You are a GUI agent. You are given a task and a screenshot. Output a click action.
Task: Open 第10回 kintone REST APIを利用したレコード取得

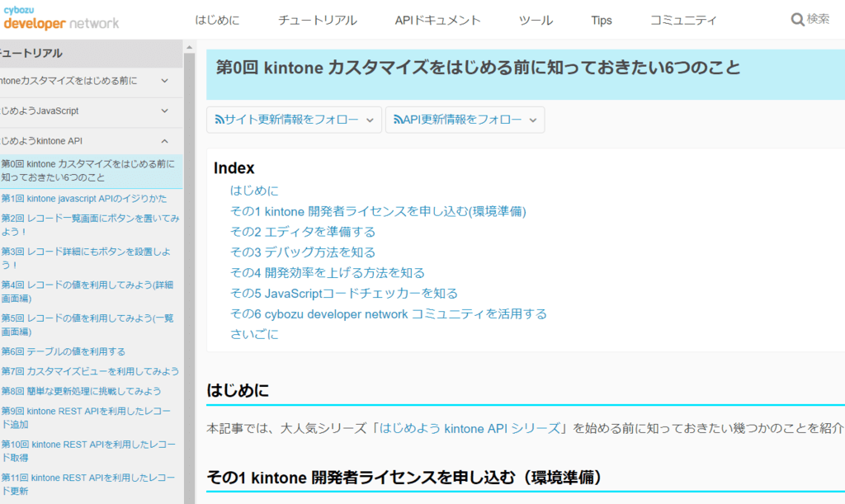88,451
